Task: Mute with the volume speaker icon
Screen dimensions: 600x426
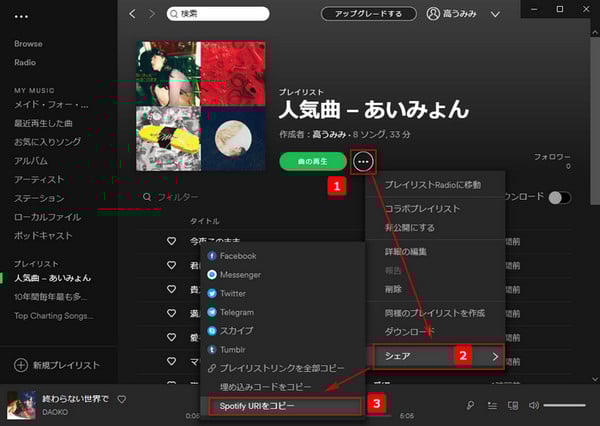Action: tap(533, 405)
